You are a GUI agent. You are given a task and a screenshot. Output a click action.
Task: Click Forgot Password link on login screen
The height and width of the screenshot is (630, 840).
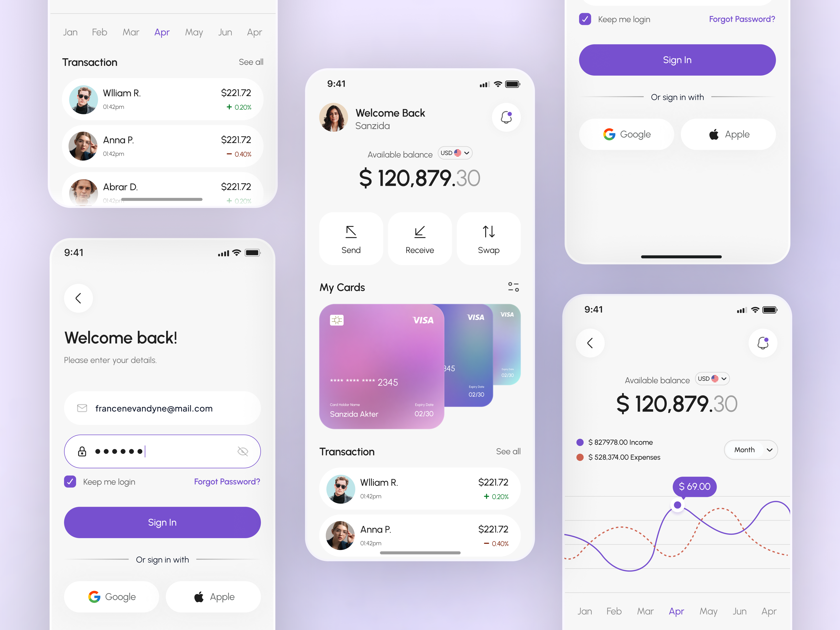[x=228, y=481]
